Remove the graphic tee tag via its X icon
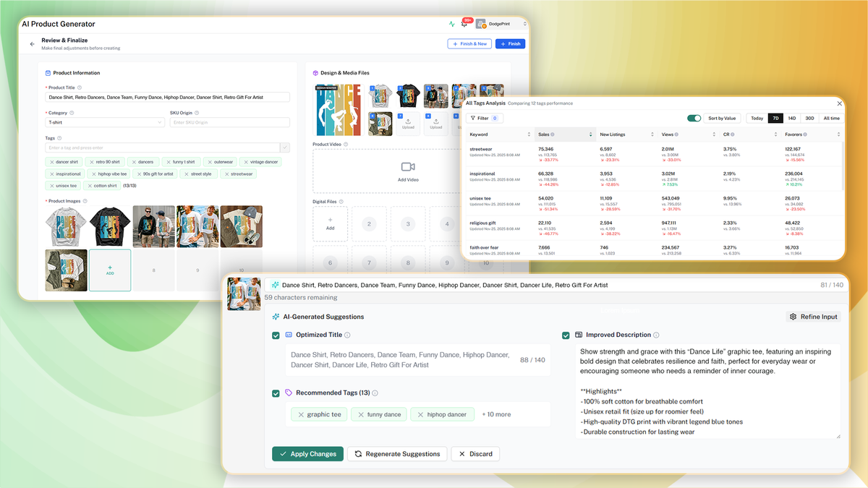Viewport: 868px width, 488px height. coord(302,414)
